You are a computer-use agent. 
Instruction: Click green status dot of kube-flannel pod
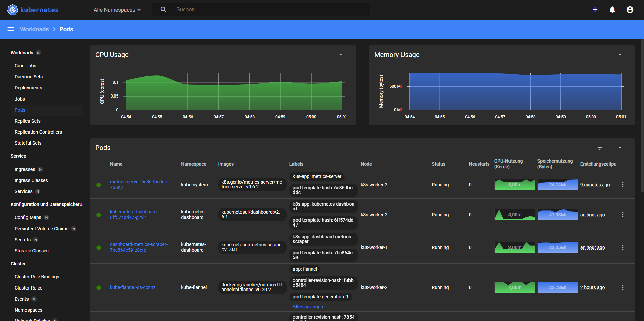point(99,288)
